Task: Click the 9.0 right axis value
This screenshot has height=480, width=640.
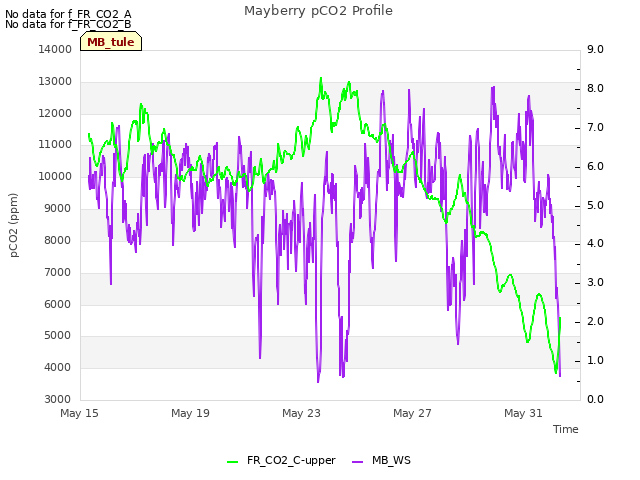Action: pos(595,49)
